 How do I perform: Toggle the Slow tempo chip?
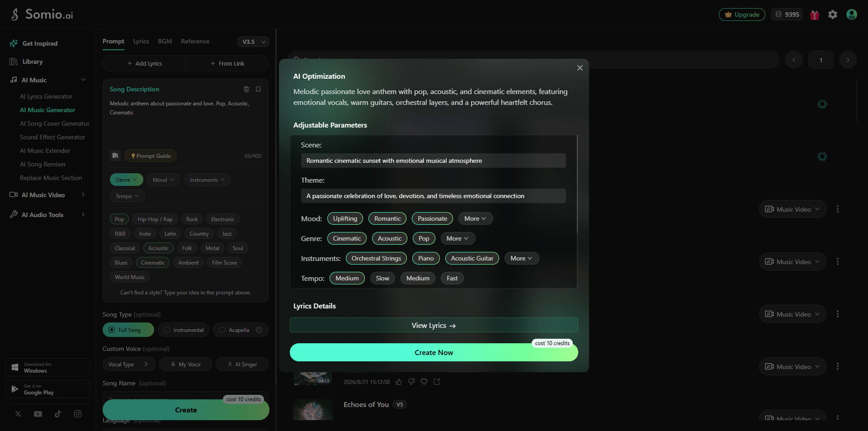[x=382, y=278]
